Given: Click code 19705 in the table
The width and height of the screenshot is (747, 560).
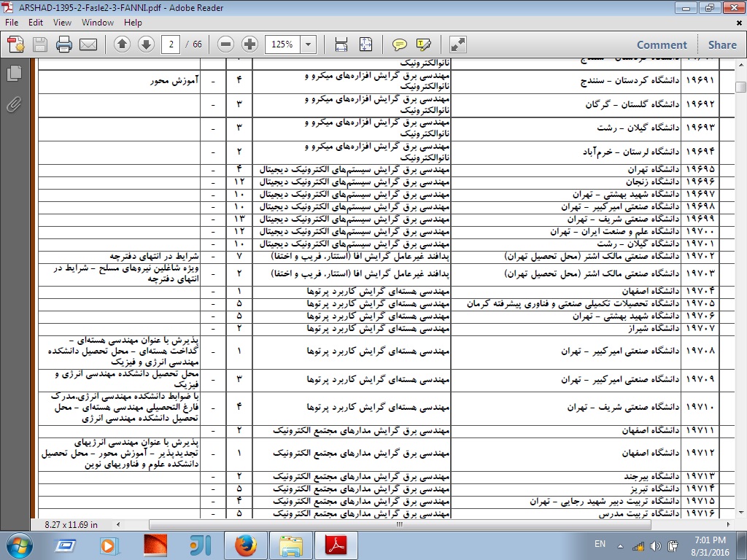Looking at the screenshot, I should point(700,304).
